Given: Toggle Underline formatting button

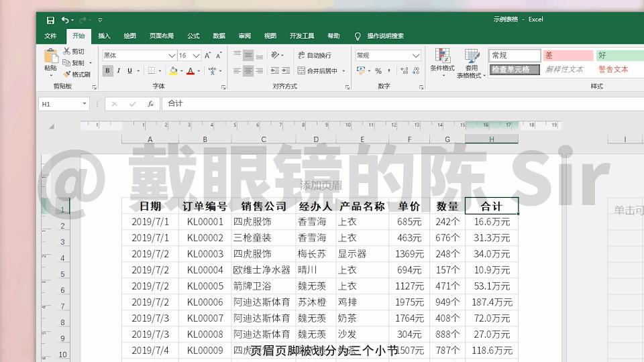Looking at the screenshot, I should [129, 70].
